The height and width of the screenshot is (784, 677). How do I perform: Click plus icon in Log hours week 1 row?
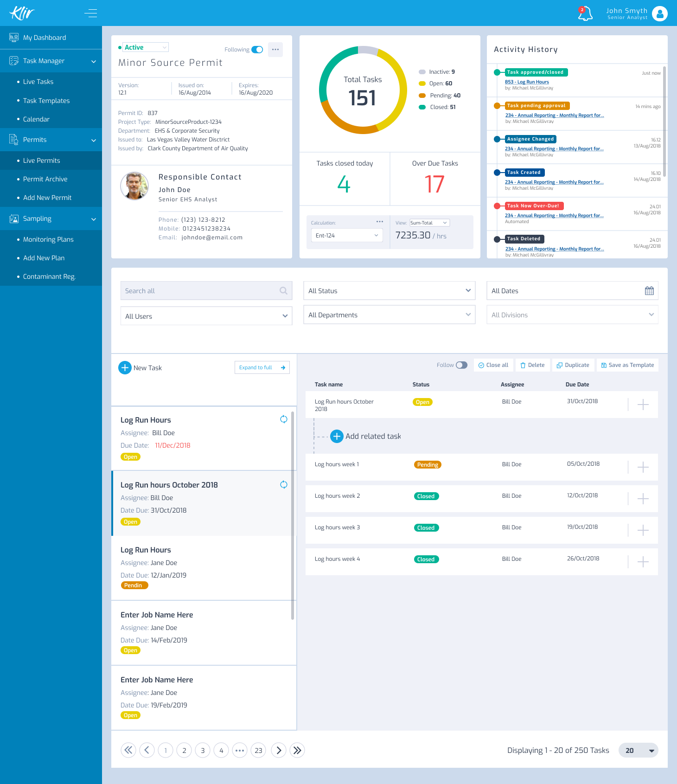point(643,467)
